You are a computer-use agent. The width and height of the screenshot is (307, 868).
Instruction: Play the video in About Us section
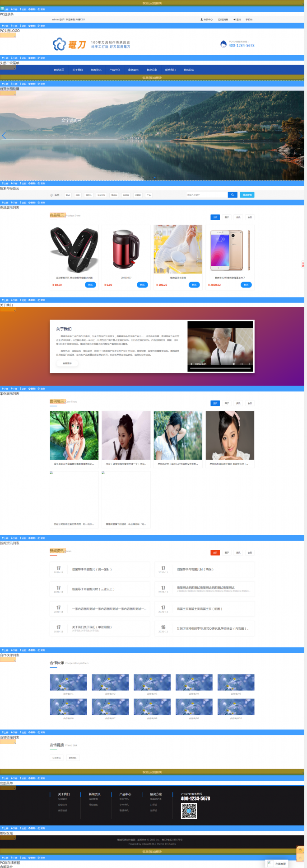click(192, 364)
